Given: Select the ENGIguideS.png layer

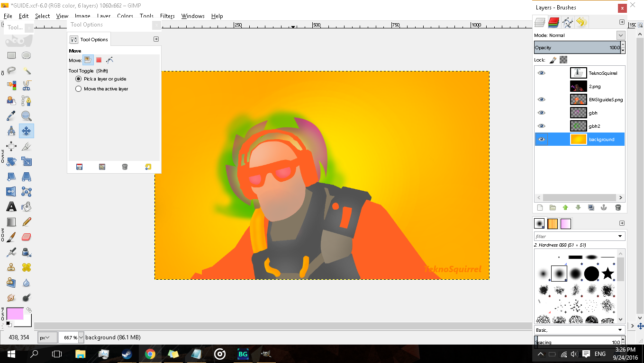Looking at the screenshot, I should (x=605, y=99).
